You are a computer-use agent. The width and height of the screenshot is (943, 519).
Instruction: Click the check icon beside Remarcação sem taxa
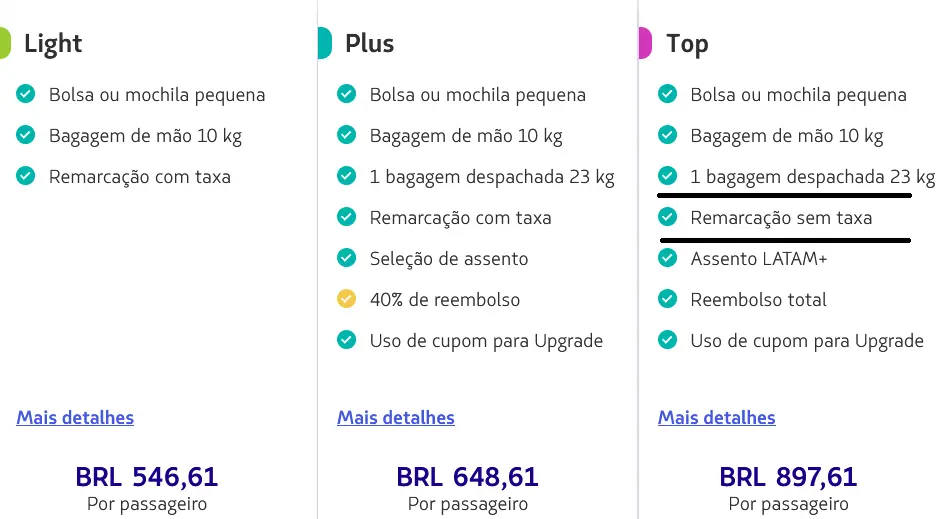(667, 217)
